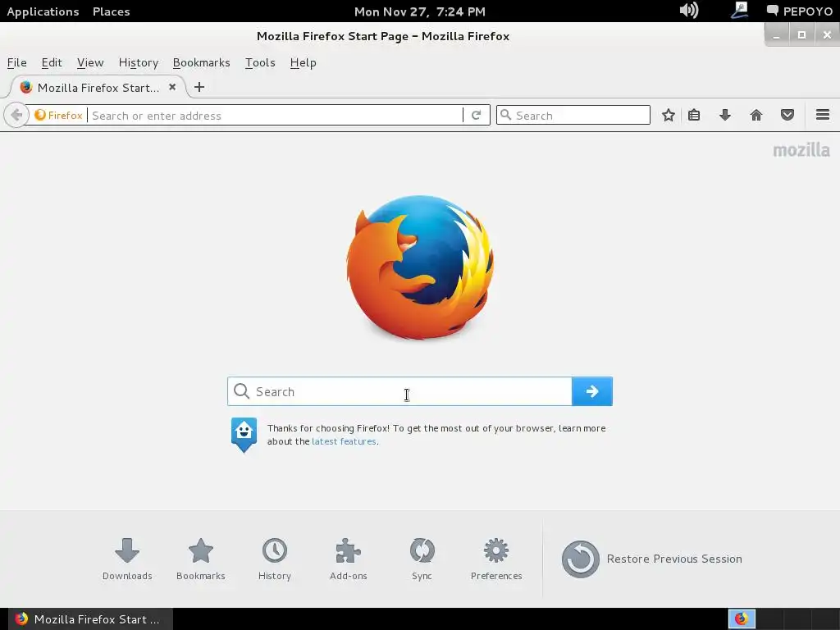
Task: Restore Previous Session
Action: coord(652,559)
